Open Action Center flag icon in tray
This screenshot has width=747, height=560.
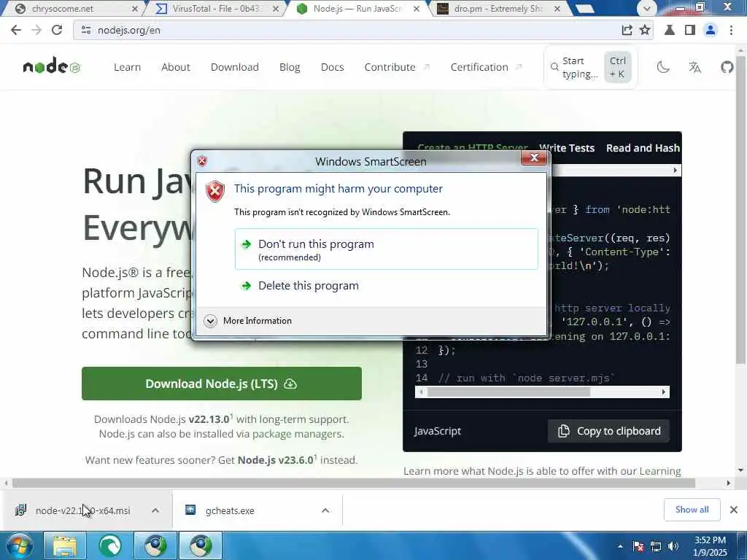[638, 546]
